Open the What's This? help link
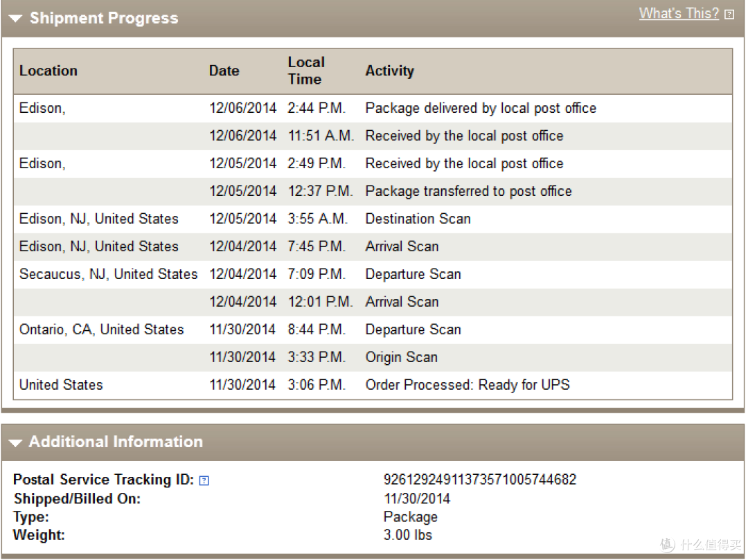 (679, 13)
